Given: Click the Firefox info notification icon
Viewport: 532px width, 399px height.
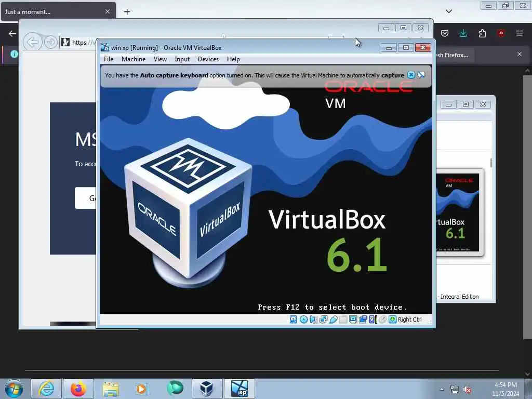Looking at the screenshot, I should pos(14,54).
